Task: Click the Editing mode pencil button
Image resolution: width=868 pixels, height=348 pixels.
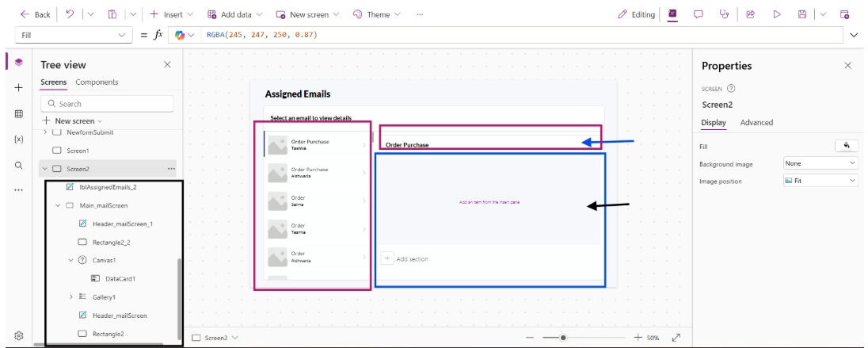Action: tap(636, 14)
